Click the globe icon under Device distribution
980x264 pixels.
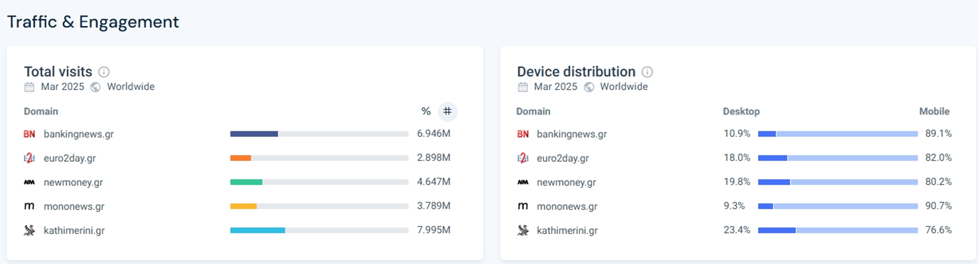tap(589, 87)
